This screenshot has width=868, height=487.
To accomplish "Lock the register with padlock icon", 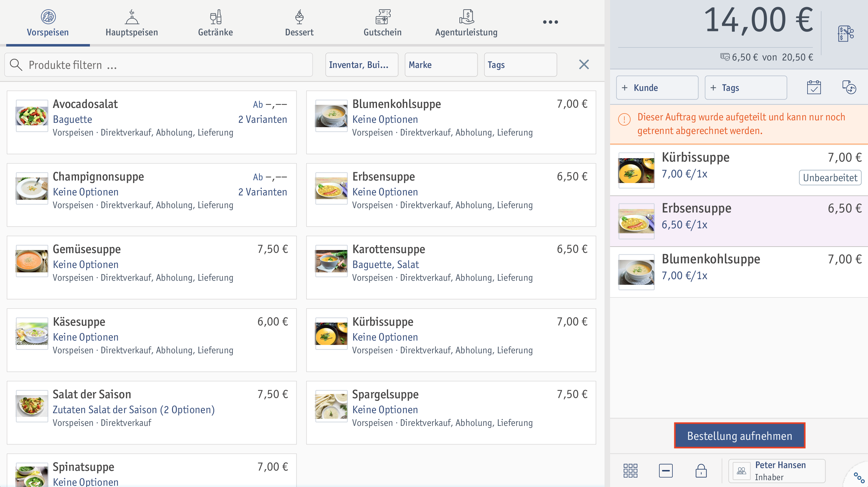I will [701, 471].
